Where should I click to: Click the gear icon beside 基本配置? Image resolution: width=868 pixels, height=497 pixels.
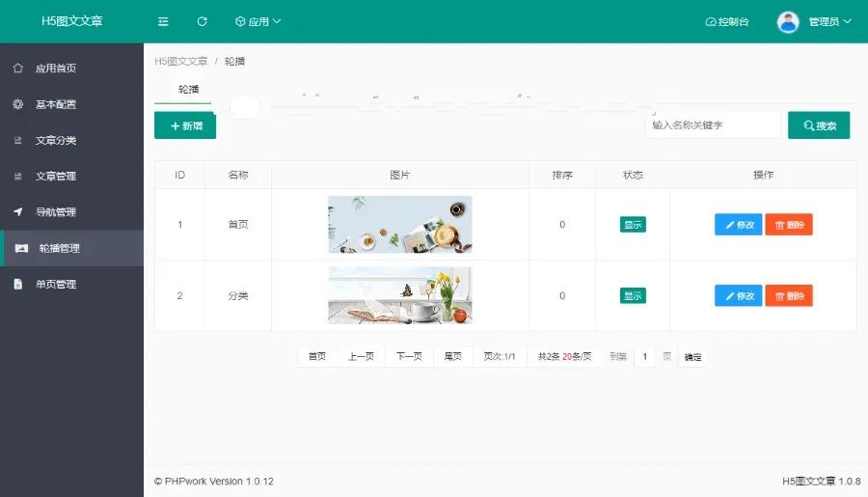tap(18, 104)
